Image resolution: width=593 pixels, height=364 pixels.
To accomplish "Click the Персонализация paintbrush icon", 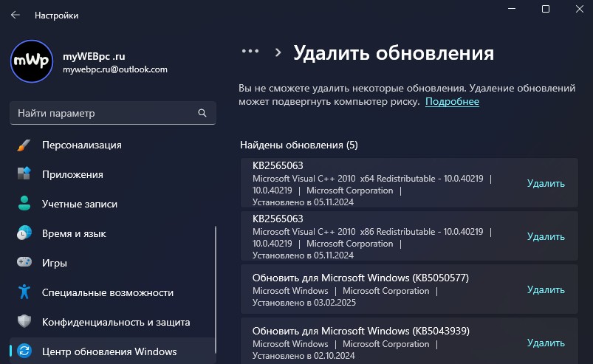I will [24, 145].
